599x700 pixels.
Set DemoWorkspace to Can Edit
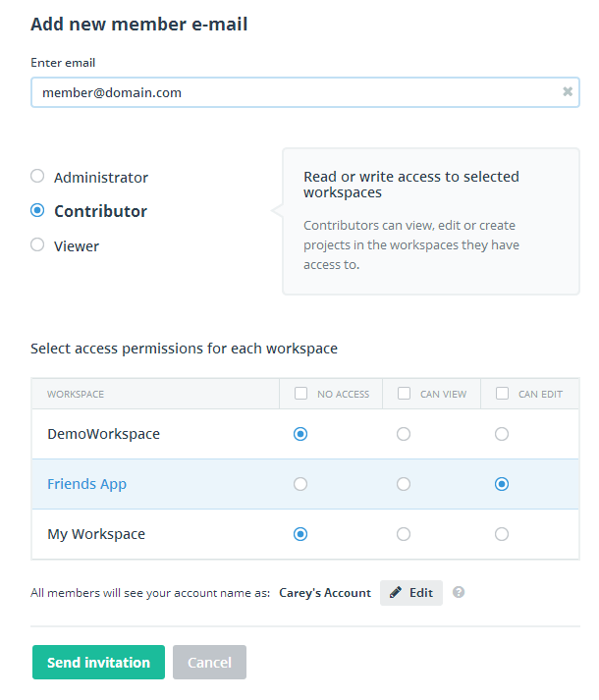pos(502,434)
